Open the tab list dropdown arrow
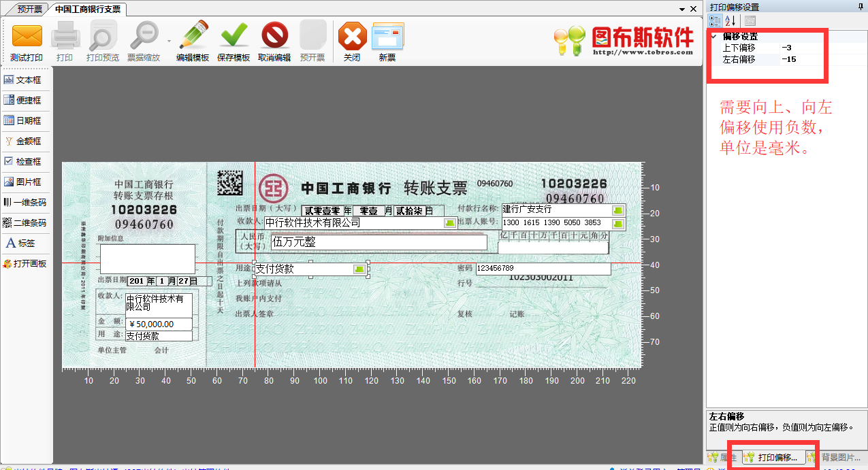The height and width of the screenshot is (470, 868). click(681, 9)
